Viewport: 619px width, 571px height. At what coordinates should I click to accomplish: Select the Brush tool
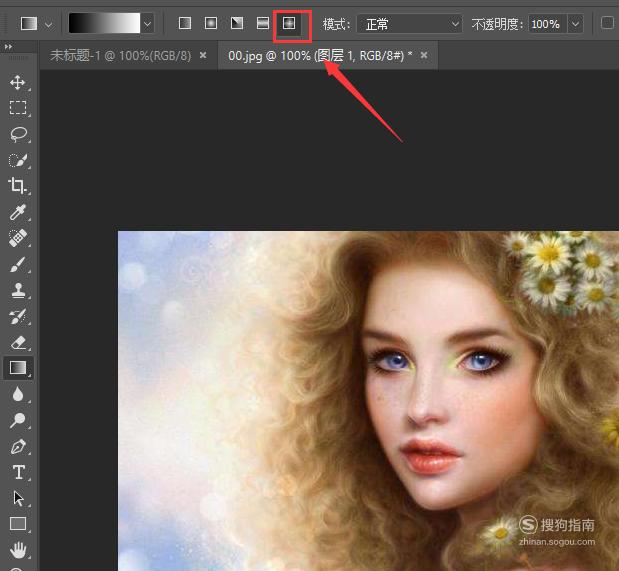point(18,265)
